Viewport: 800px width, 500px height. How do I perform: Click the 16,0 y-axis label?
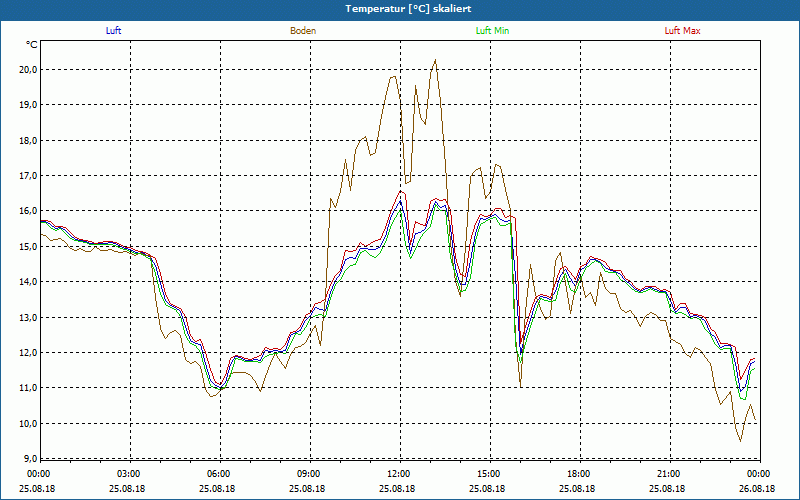click(x=28, y=211)
